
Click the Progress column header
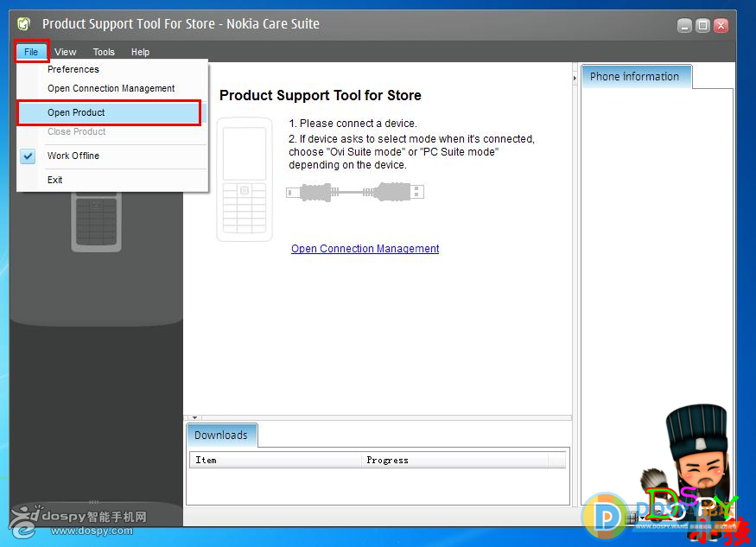454,461
